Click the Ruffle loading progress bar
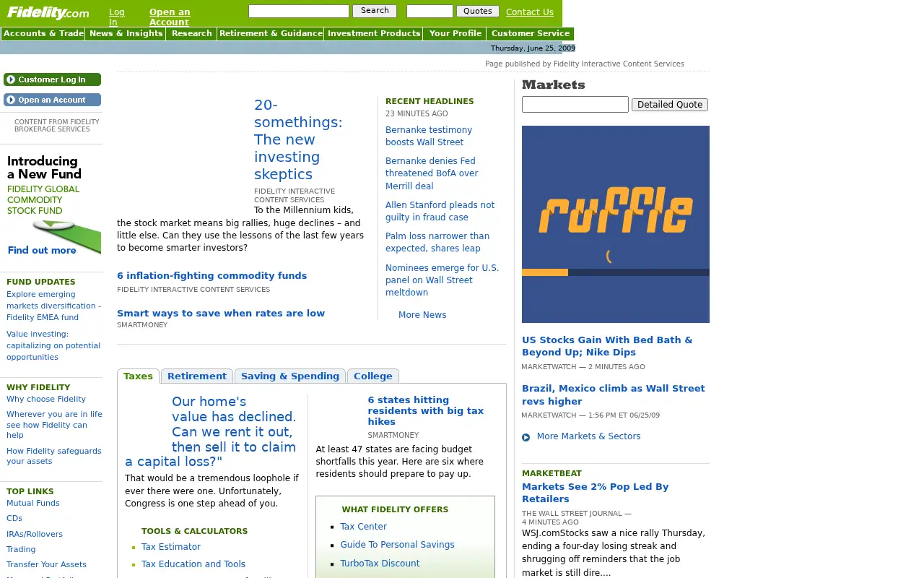The height and width of the screenshot is (578, 924). click(616, 272)
